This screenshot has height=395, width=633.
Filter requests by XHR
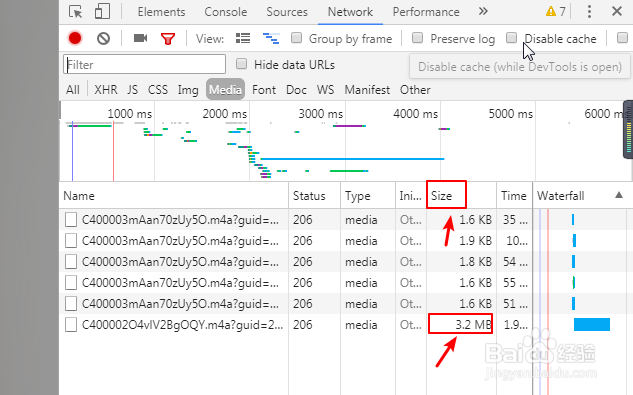(x=106, y=90)
